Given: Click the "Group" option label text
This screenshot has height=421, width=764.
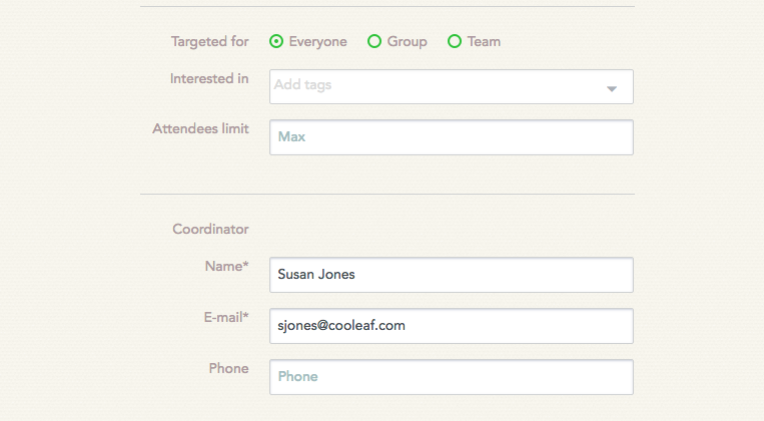Looking at the screenshot, I should 407,42.
